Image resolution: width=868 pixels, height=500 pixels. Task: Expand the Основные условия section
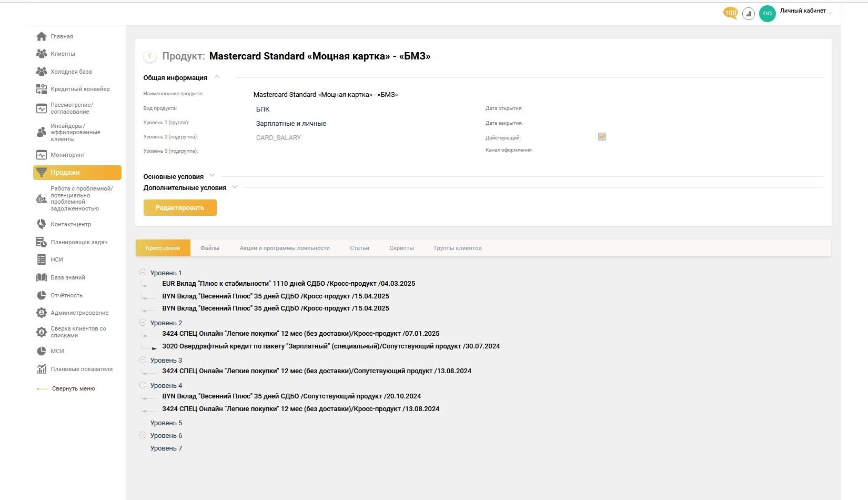(212, 175)
